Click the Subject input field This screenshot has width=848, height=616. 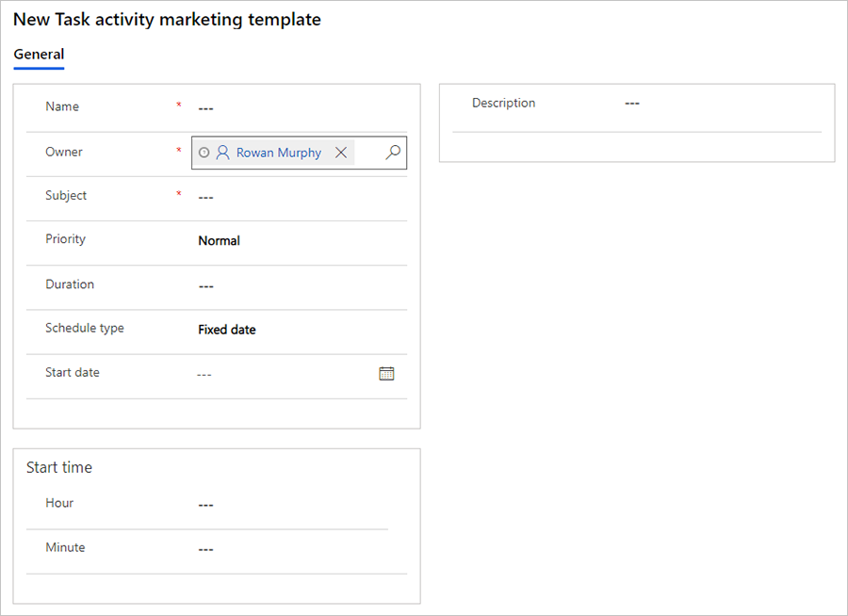[299, 197]
